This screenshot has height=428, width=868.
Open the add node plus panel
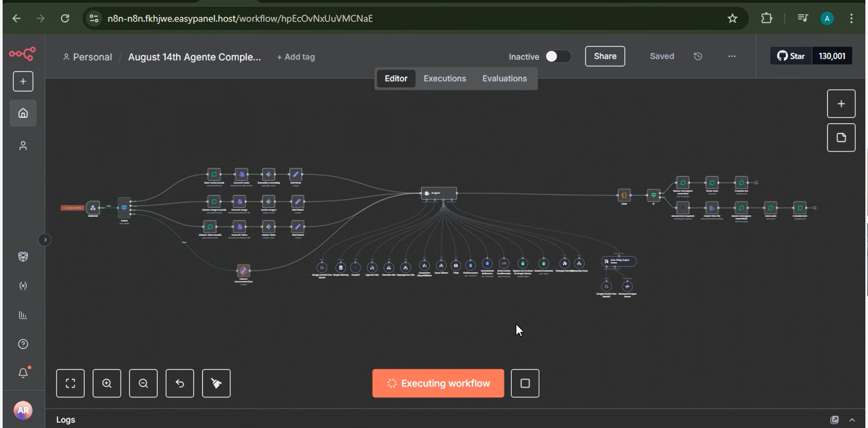click(841, 104)
